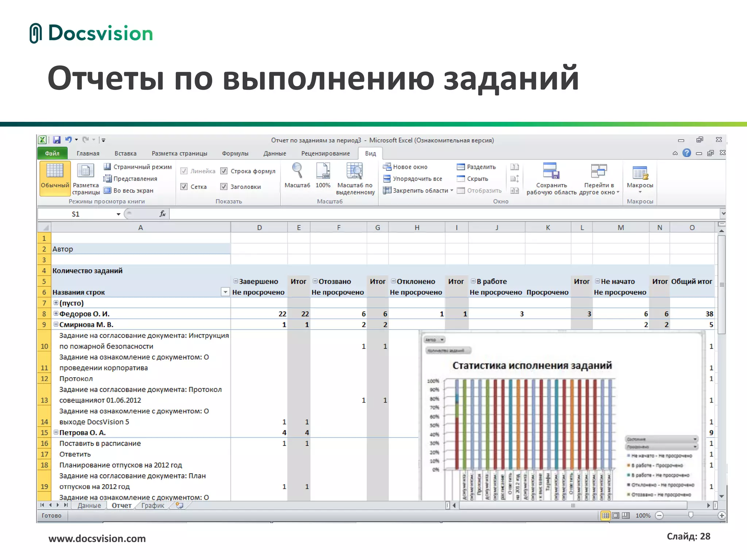This screenshot has height=560, width=747.
Task: Click Скрыть window button
Action: (473, 179)
